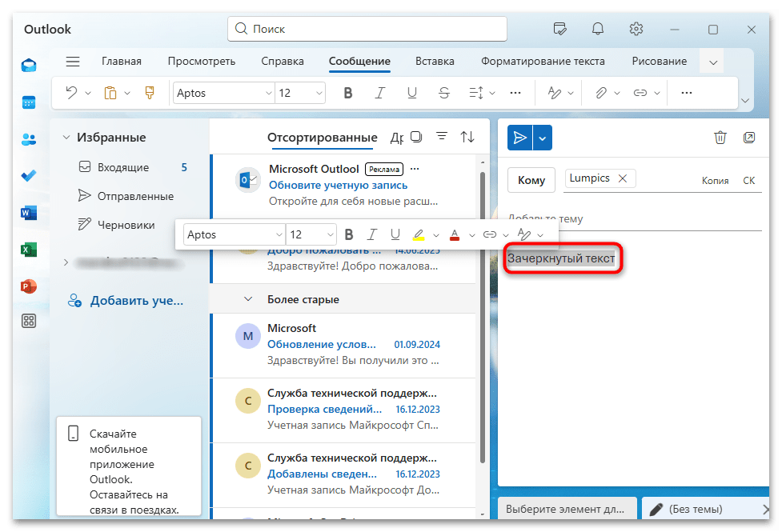Open the filter icon in message list
The height and width of the screenshot is (532, 782).
click(442, 136)
